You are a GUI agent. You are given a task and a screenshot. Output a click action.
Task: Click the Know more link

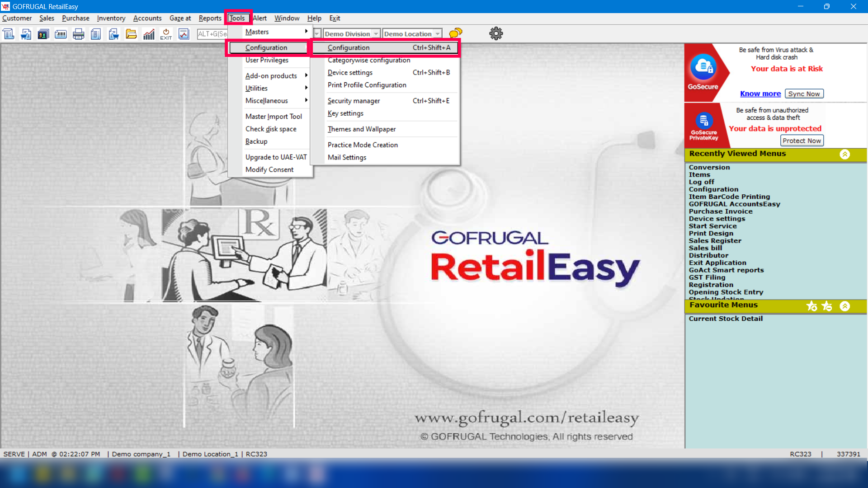[x=760, y=94]
